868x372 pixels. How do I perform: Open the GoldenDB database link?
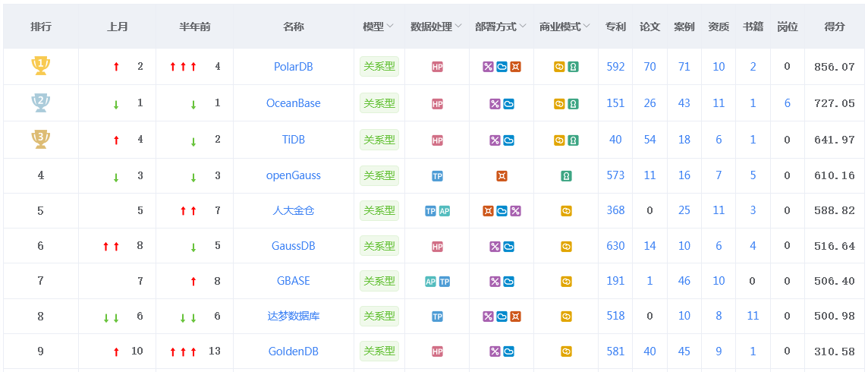(294, 351)
